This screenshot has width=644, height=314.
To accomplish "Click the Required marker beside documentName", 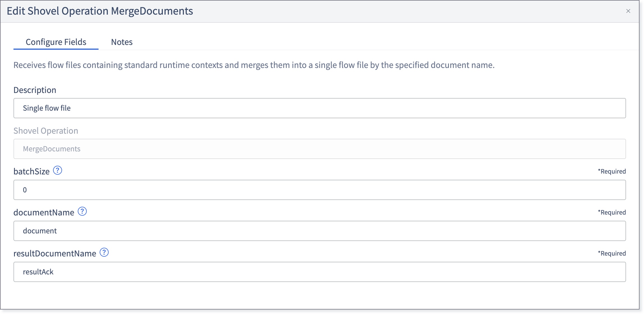I will [612, 212].
